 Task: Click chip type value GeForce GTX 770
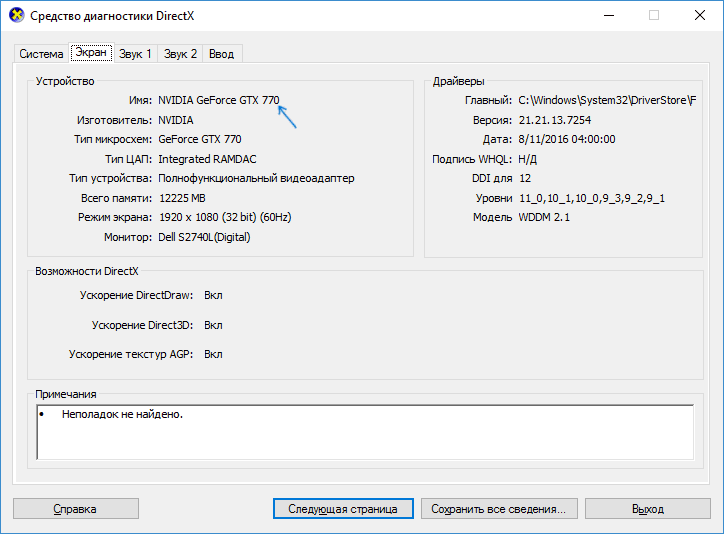click(x=199, y=139)
